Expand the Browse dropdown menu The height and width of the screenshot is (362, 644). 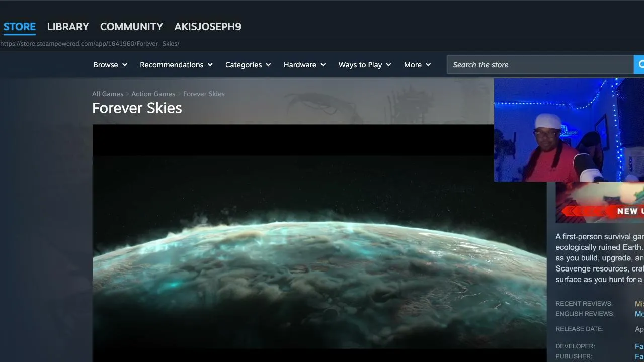coord(110,65)
